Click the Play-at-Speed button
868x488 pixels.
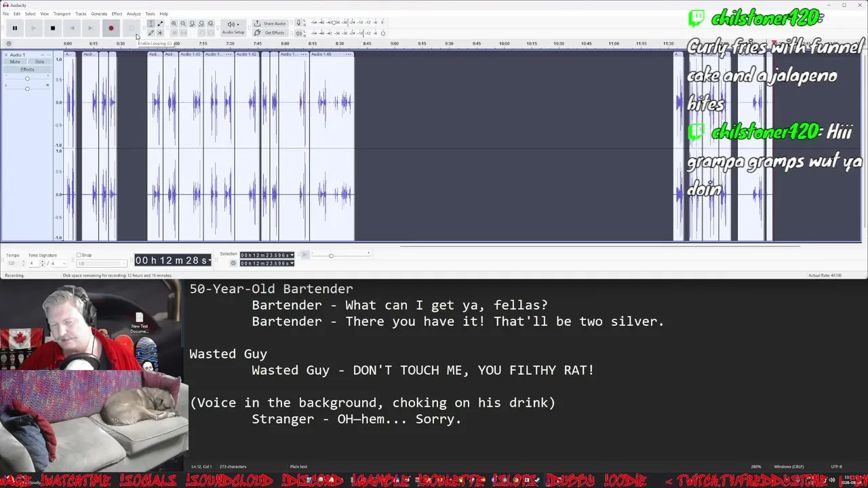click(305, 255)
